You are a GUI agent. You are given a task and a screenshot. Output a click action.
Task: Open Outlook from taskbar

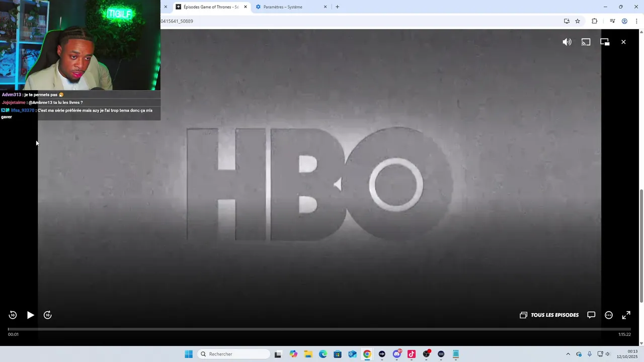pyautogui.click(x=352, y=354)
